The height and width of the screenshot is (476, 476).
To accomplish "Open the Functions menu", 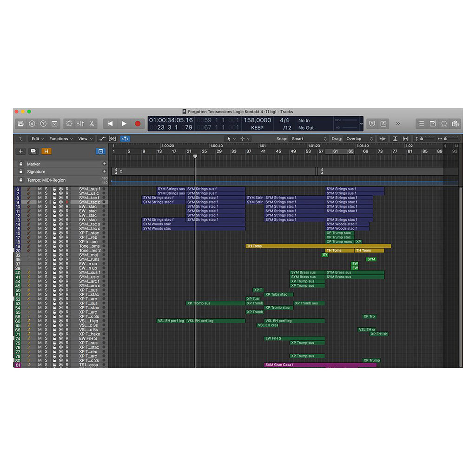I will coord(61,139).
